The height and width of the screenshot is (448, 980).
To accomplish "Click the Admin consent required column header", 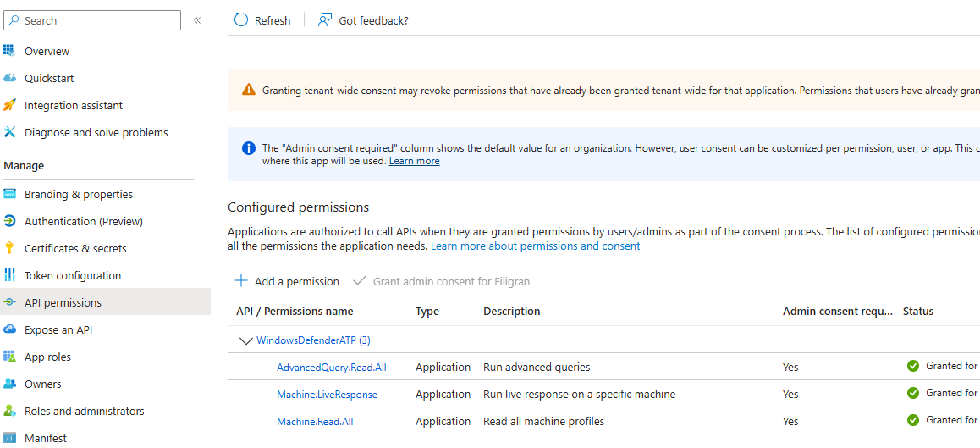I will point(838,311).
